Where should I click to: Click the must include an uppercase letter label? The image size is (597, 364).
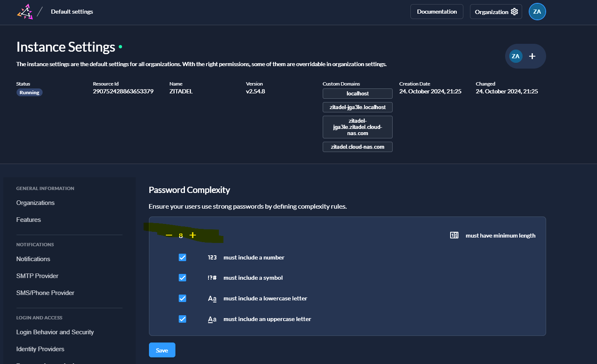[267, 319]
